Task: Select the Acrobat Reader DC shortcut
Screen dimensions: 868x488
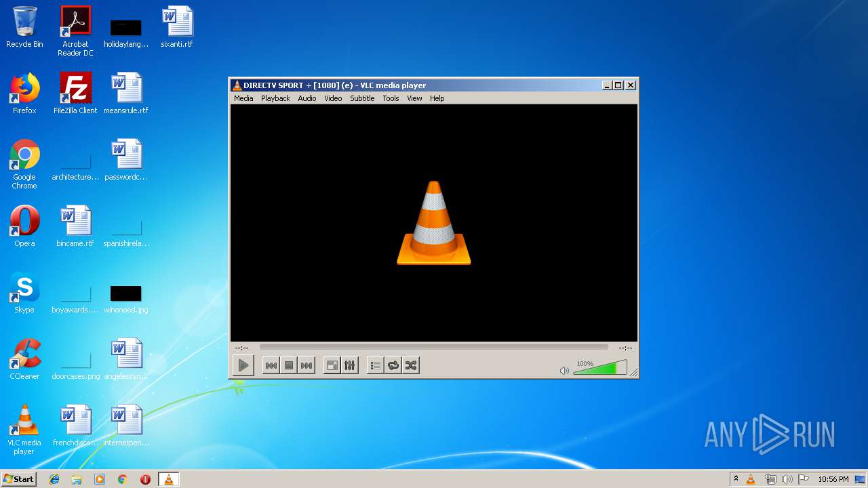Action: (x=75, y=30)
